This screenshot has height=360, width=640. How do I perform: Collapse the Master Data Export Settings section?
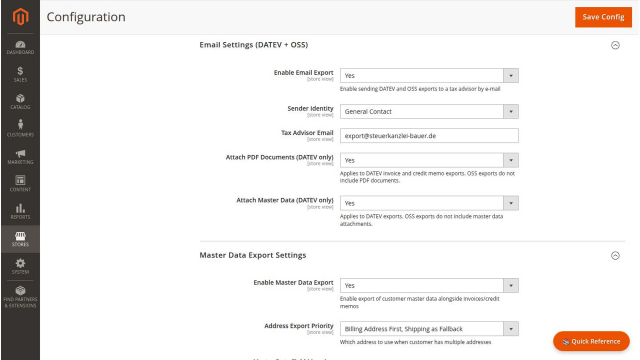point(615,256)
